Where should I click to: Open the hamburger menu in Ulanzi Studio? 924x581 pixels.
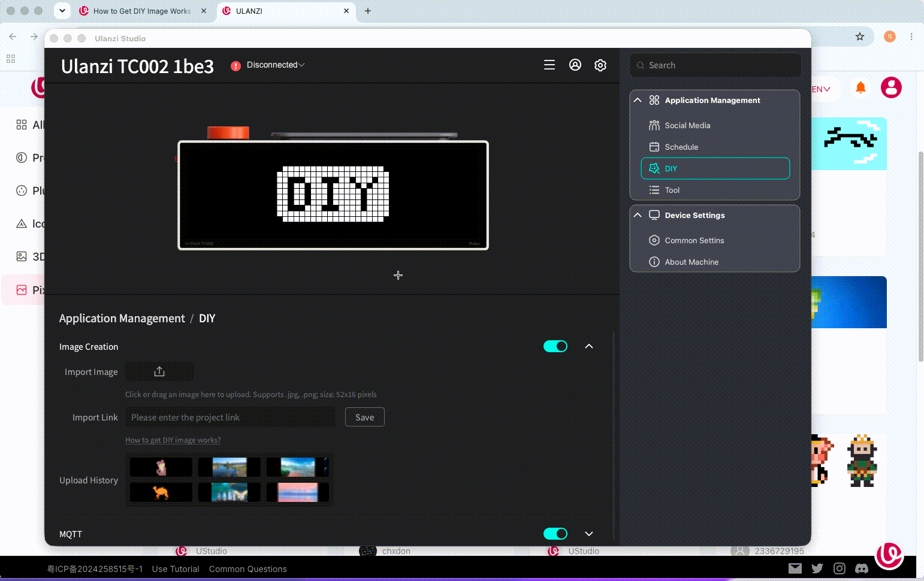549,65
